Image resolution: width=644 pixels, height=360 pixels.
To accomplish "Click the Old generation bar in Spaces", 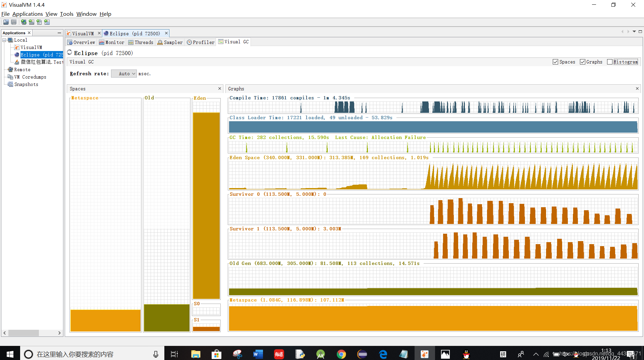I will pyautogui.click(x=167, y=318).
